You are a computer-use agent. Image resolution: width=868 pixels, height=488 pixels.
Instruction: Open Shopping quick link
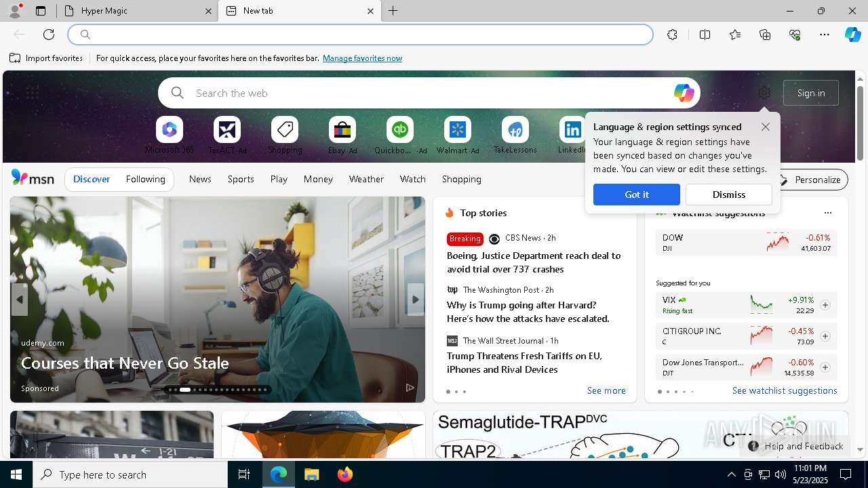pos(285,136)
